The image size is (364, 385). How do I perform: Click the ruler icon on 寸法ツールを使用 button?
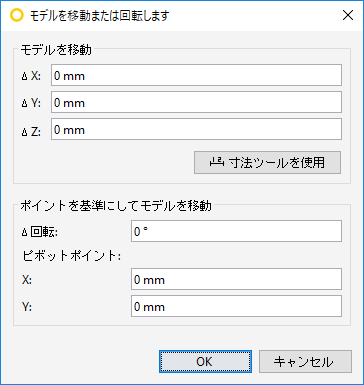pyautogui.click(x=217, y=162)
